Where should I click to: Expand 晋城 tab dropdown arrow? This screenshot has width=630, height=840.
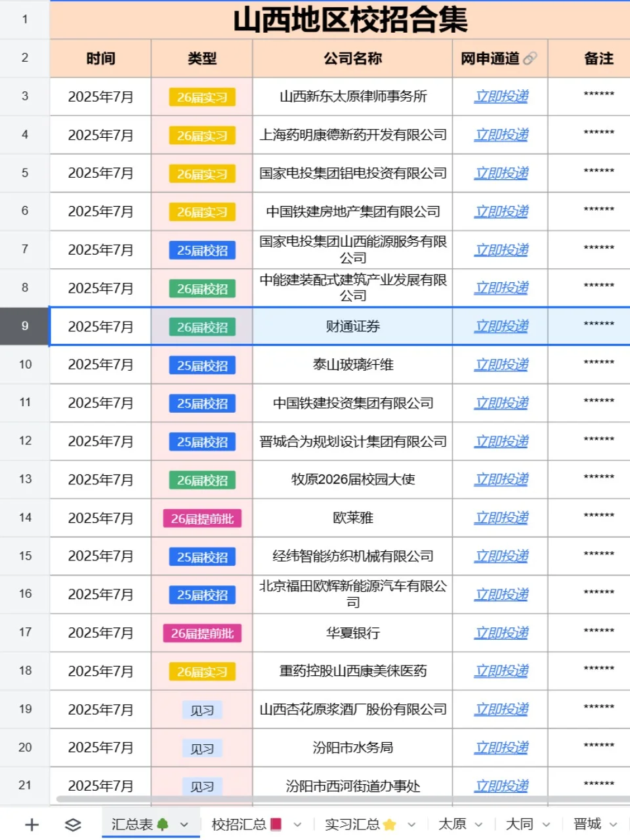(x=614, y=825)
